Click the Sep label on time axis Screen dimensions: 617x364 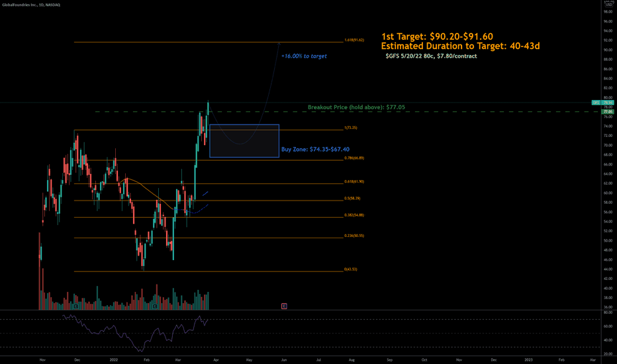389,359
